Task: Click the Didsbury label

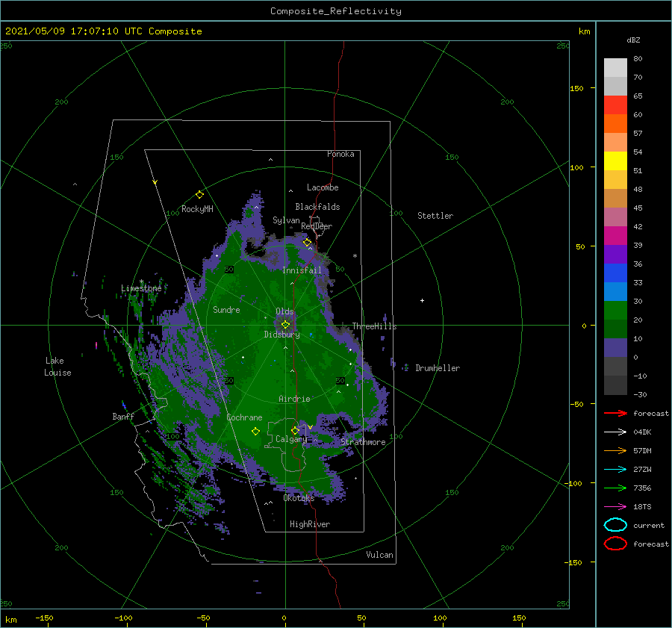Action: (282, 335)
